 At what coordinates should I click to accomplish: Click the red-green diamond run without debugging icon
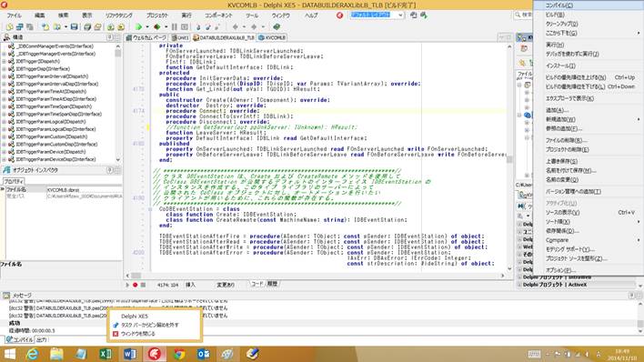click(156, 27)
